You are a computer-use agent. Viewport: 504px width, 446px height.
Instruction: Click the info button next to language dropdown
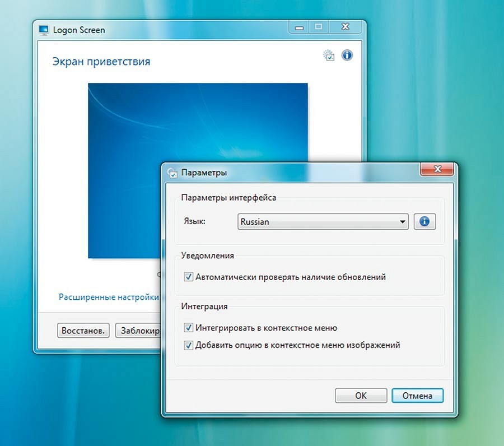[x=424, y=221]
